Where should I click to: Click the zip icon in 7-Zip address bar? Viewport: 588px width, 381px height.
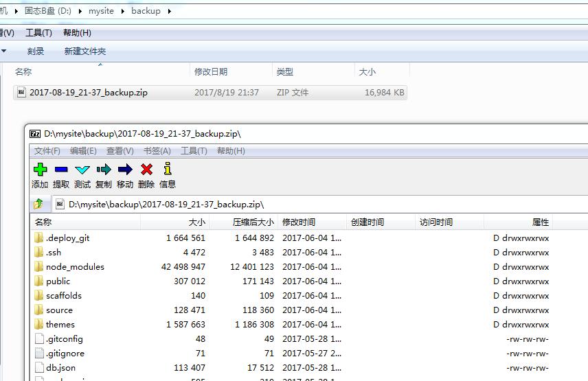pyautogui.click(x=60, y=204)
